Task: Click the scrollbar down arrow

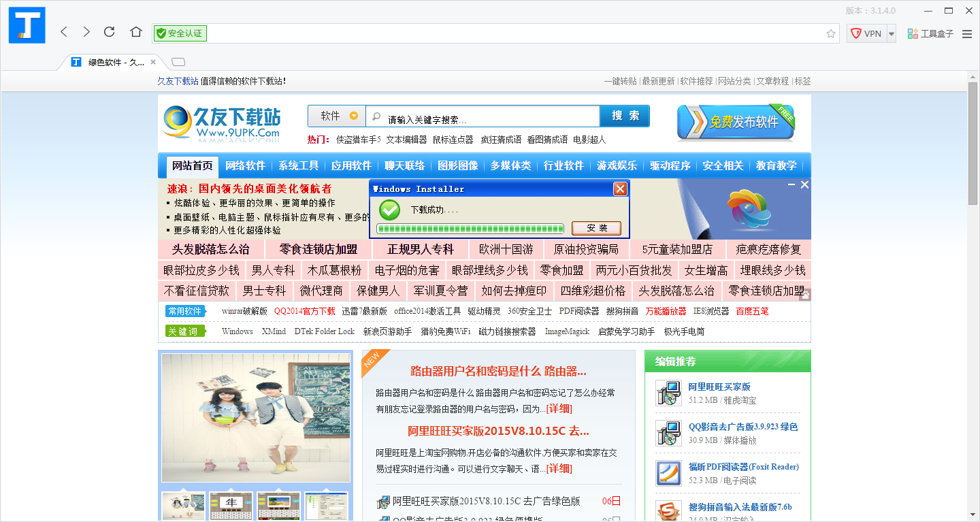Action: click(x=973, y=516)
